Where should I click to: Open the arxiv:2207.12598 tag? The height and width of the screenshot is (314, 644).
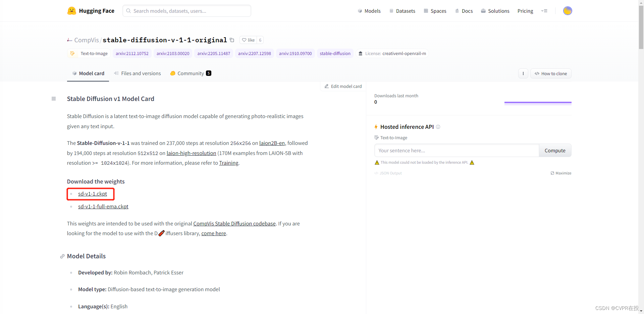click(x=255, y=53)
